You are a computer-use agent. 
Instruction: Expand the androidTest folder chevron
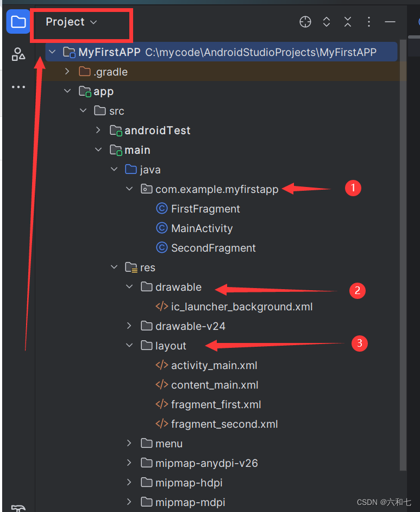pyautogui.click(x=98, y=130)
